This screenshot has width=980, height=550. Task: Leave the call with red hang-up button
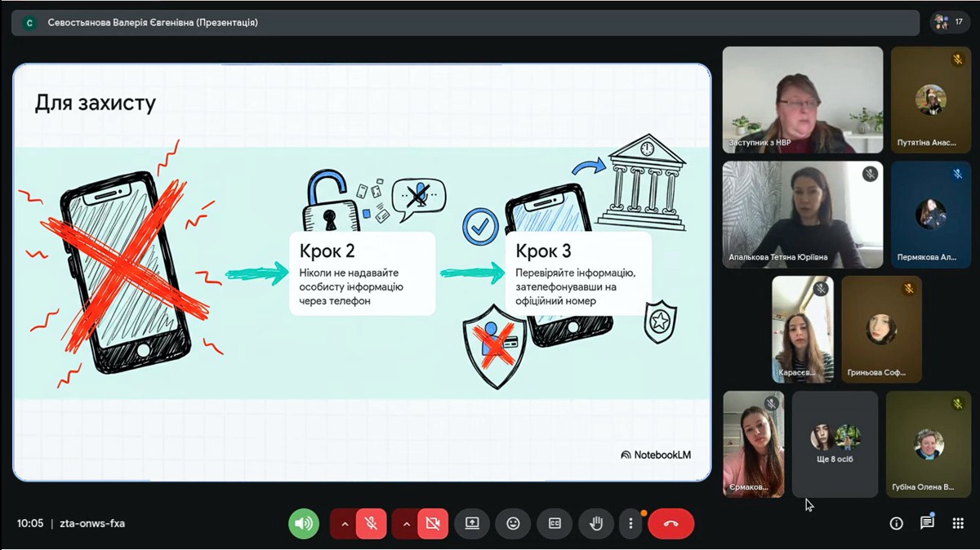tap(670, 524)
